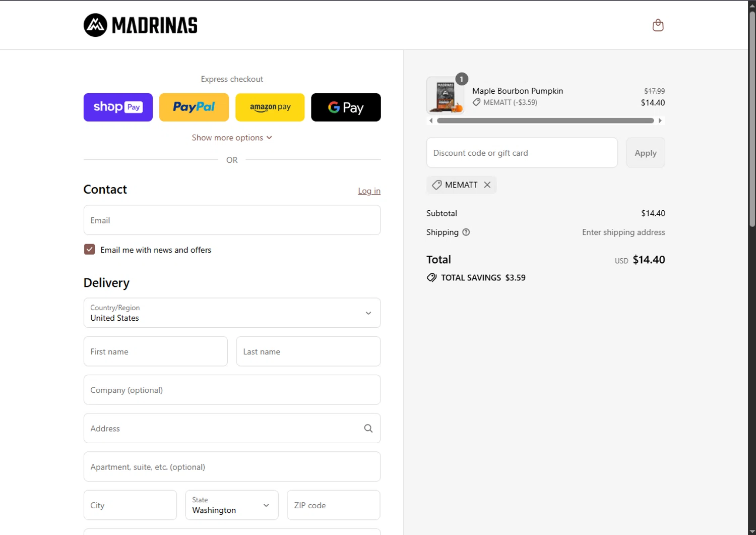Focus the Email field
The image size is (756, 535).
pos(232,220)
